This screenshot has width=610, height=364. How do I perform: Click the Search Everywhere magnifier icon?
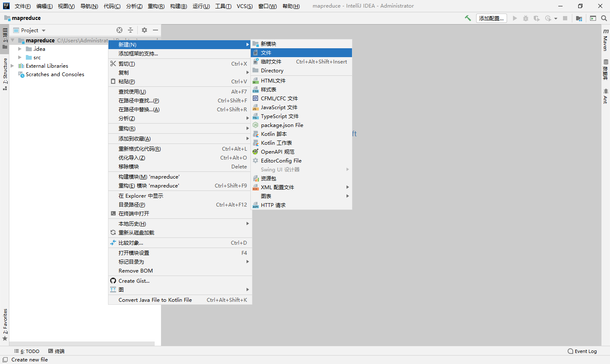(x=604, y=18)
